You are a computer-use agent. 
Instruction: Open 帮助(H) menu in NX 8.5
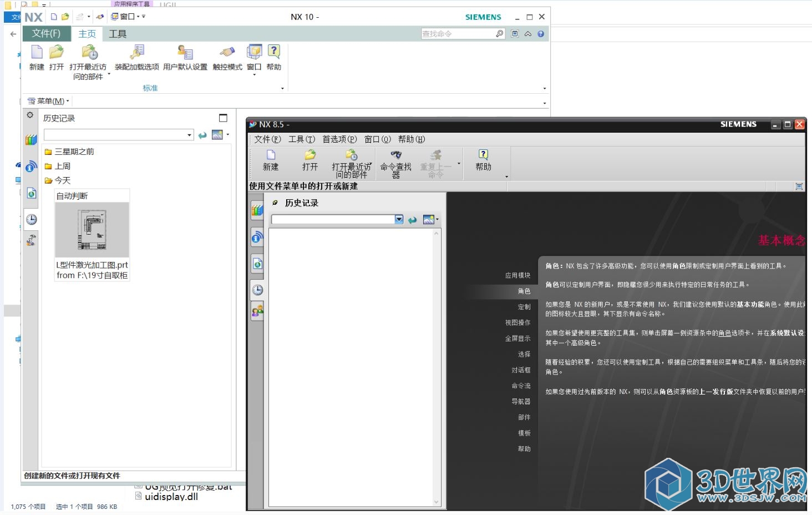[x=412, y=139]
